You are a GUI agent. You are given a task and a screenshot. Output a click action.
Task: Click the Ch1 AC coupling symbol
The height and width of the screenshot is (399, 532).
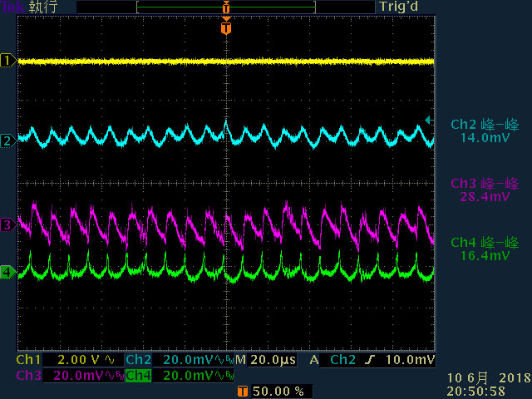pos(110,360)
